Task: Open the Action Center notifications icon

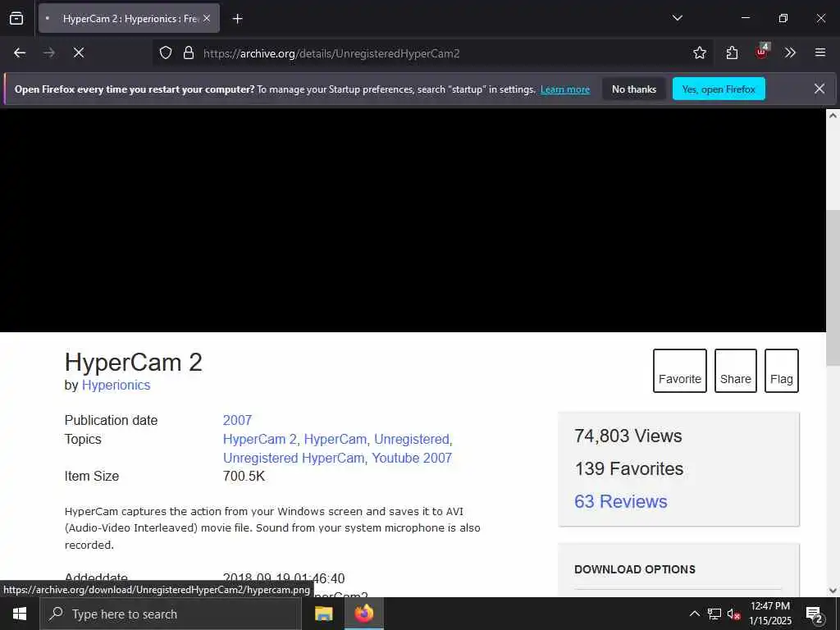Action: pos(815,614)
